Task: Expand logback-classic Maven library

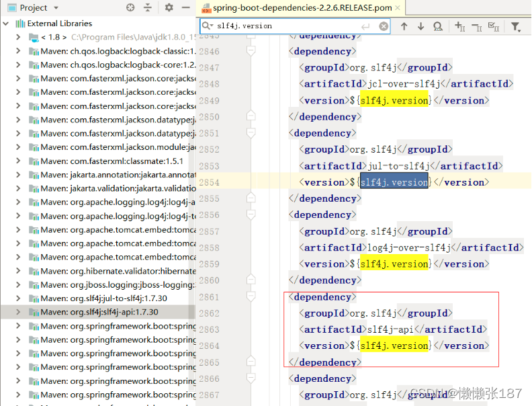Action: [x=18, y=51]
